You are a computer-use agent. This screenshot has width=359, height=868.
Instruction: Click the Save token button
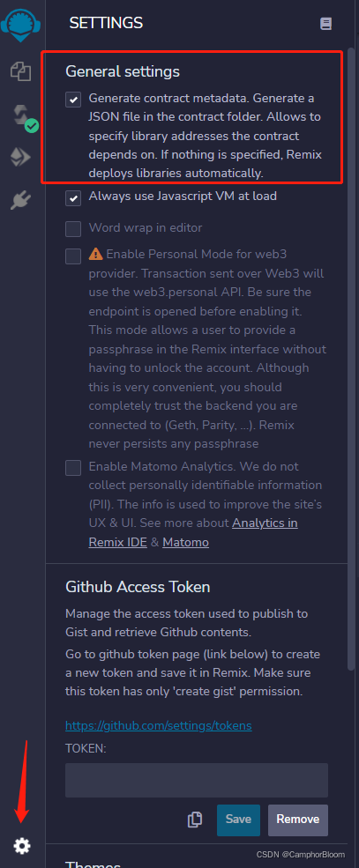pos(238,820)
